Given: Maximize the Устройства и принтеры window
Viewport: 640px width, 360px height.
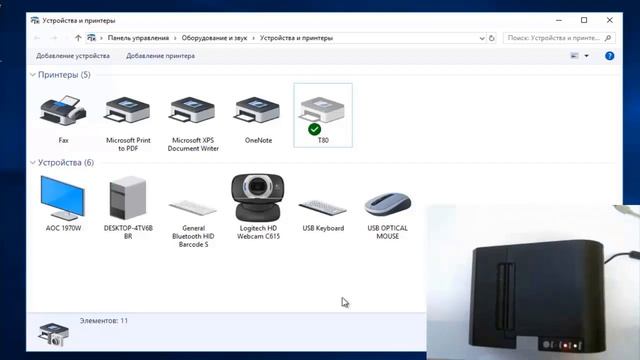Looking at the screenshot, I should [x=584, y=20].
